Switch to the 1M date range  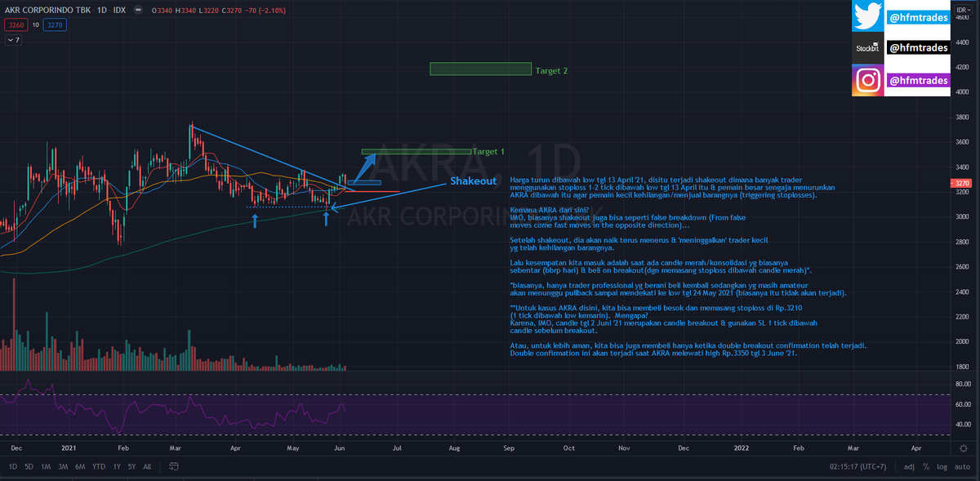47,466
